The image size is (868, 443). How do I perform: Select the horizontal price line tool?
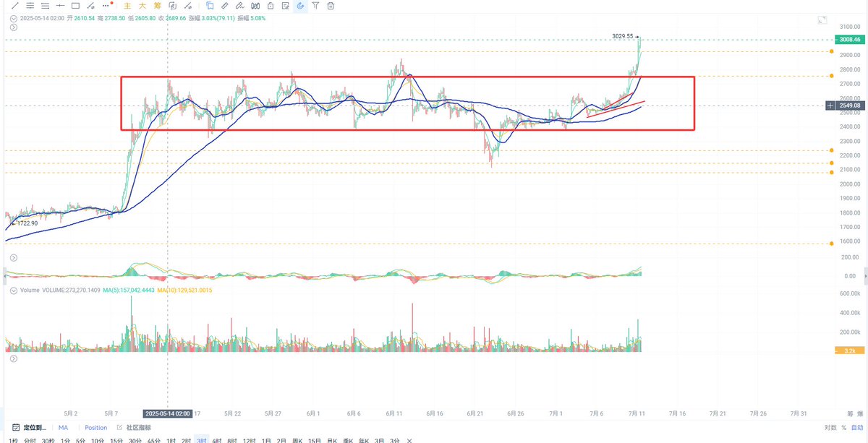[x=60, y=6]
